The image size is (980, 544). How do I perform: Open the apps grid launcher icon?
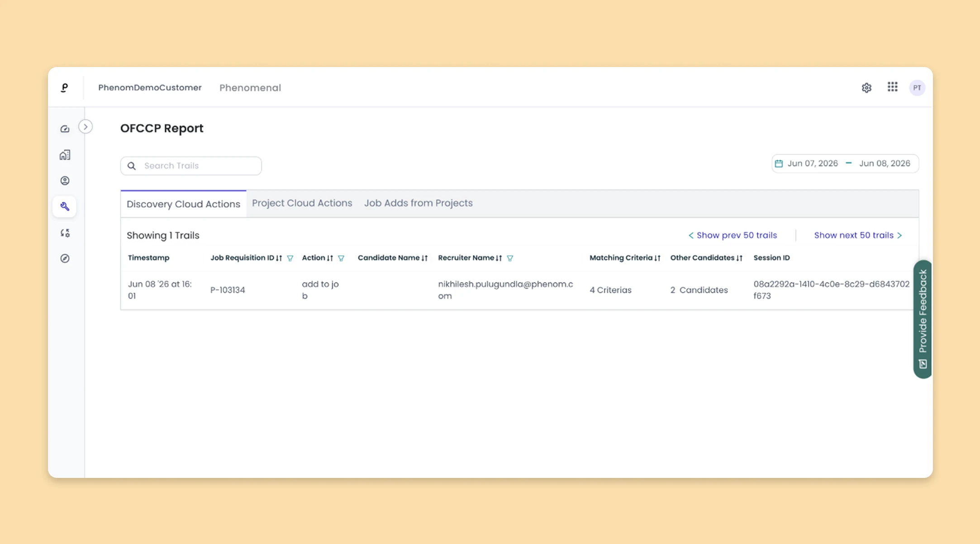click(892, 87)
